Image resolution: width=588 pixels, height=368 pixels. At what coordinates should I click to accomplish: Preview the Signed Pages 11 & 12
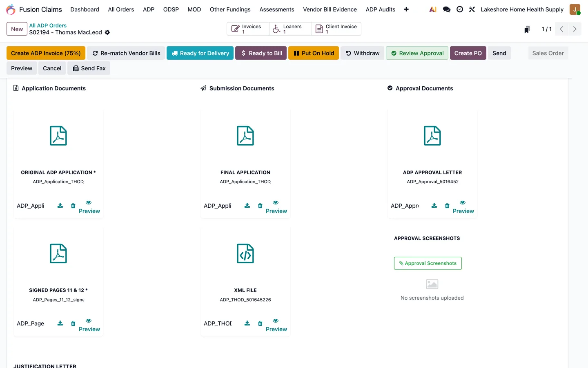tap(89, 325)
